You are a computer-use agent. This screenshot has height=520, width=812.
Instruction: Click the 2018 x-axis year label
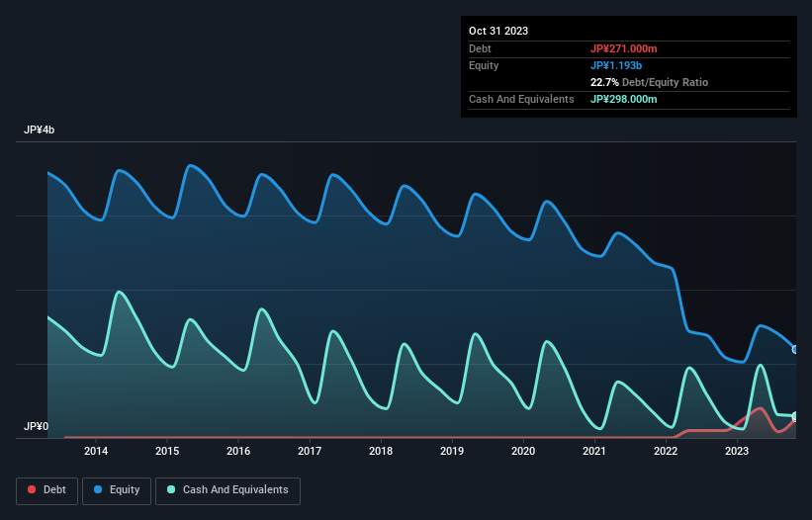(x=381, y=451)
